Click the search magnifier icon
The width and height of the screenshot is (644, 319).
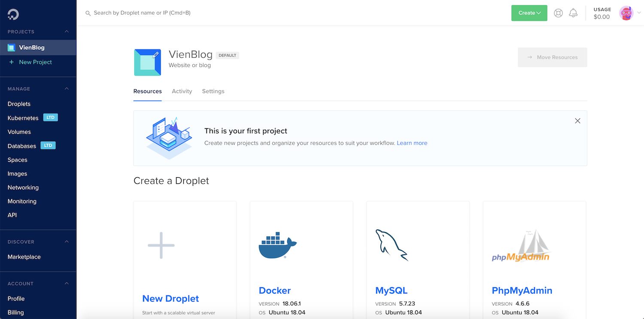tap(88, 13)
